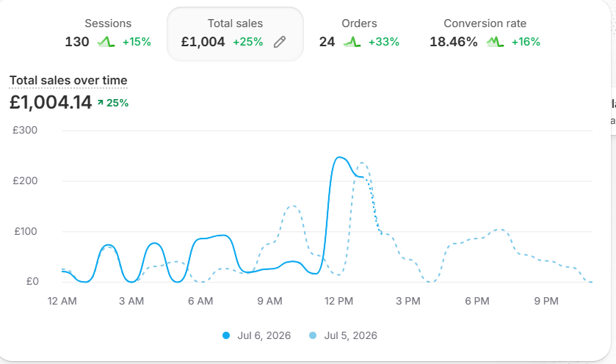616x364 pixels.
Task: Toggle the Jul 5, 2026 legend series
Action: pos(344,335)
